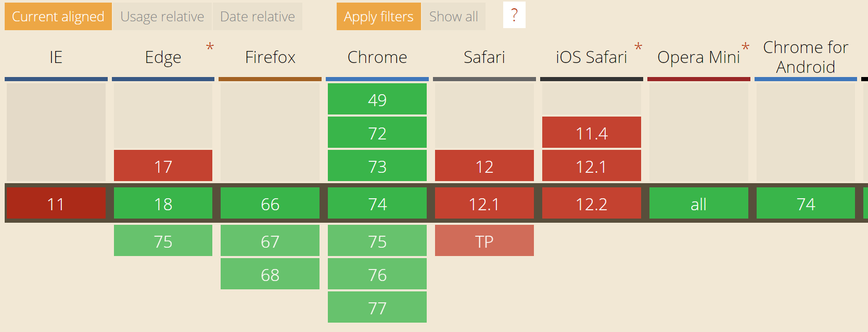Switch to Usage relative view
Image resolution: width=868 pixels, height=332 pixels.
click(162, 17)
